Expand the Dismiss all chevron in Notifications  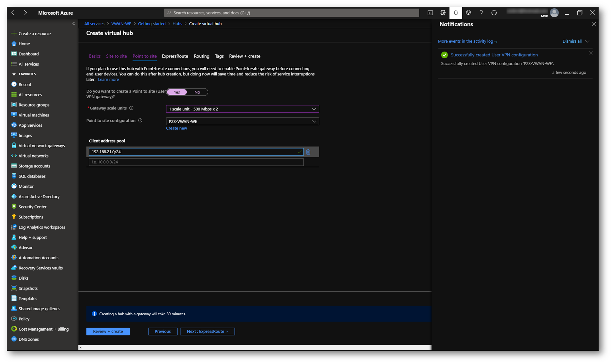click(x=587, y=41)
